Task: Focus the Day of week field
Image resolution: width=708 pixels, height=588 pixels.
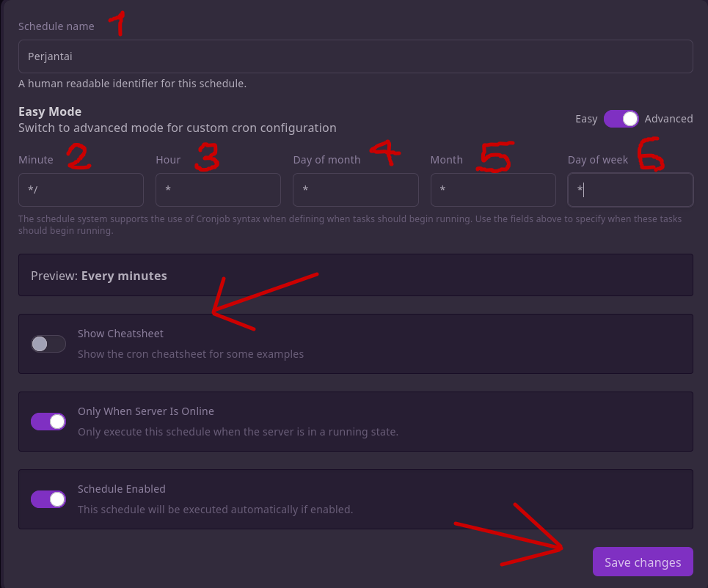Action: click(630, 190)
